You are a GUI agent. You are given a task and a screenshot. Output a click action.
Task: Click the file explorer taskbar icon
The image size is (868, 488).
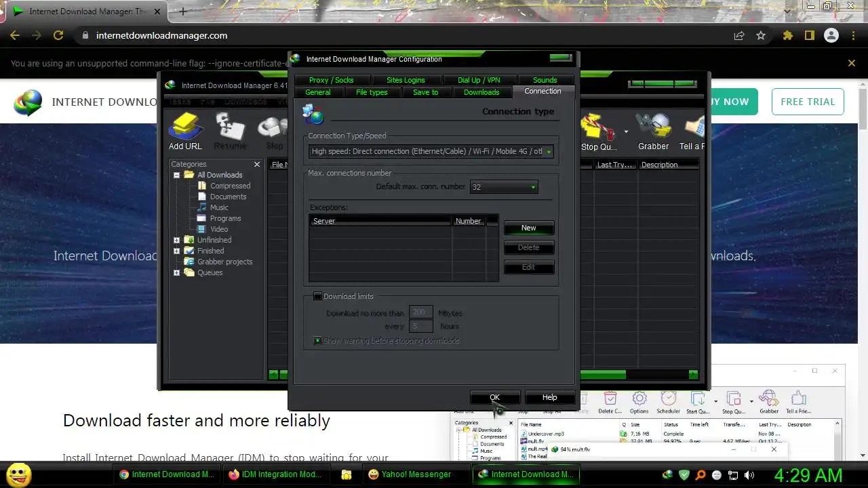pyautogui.click(x=347, y=474)
